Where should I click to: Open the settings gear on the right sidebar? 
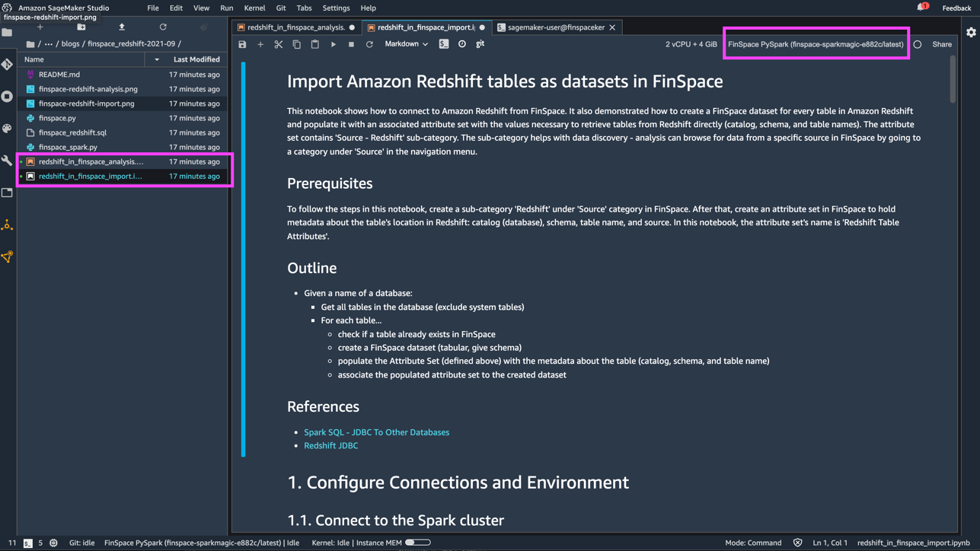click(x=971, y=33)
